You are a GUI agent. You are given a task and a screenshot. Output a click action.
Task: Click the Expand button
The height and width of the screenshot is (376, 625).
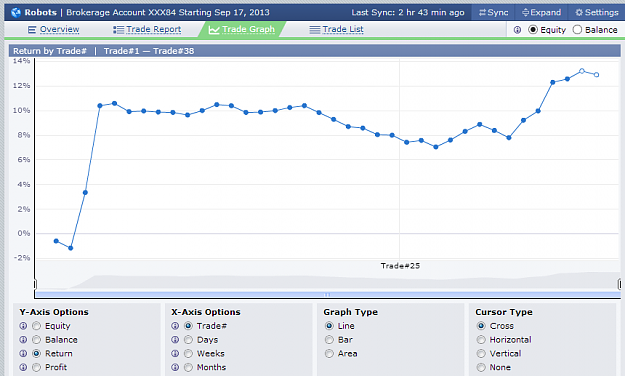click(x=541, y=12)
